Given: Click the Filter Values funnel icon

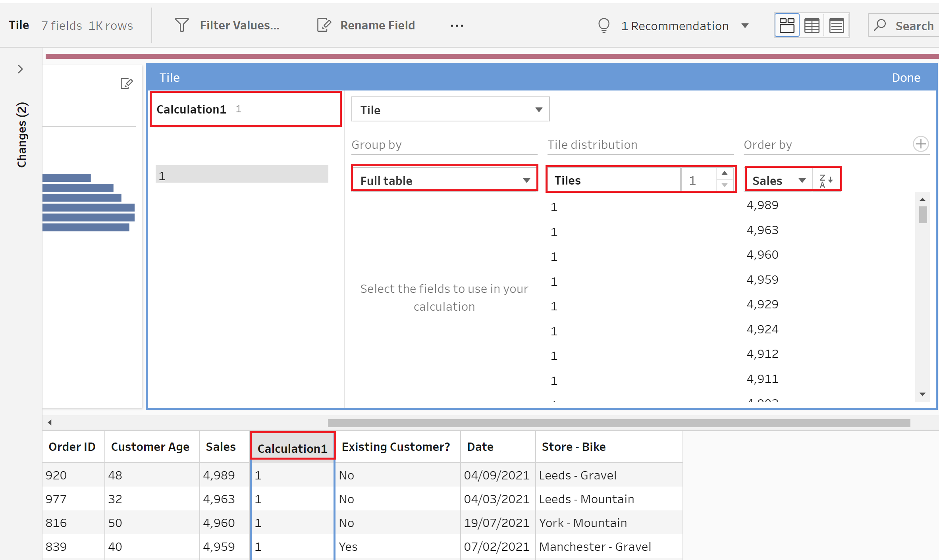Looking at the screenshot, I should [181, 25].
